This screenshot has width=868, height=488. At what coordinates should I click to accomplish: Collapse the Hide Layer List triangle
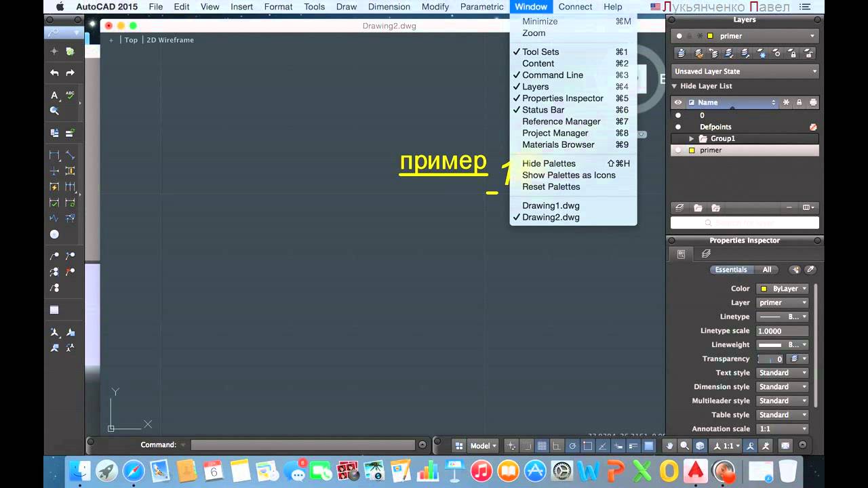pyautogui.click(x=675, y=86)
